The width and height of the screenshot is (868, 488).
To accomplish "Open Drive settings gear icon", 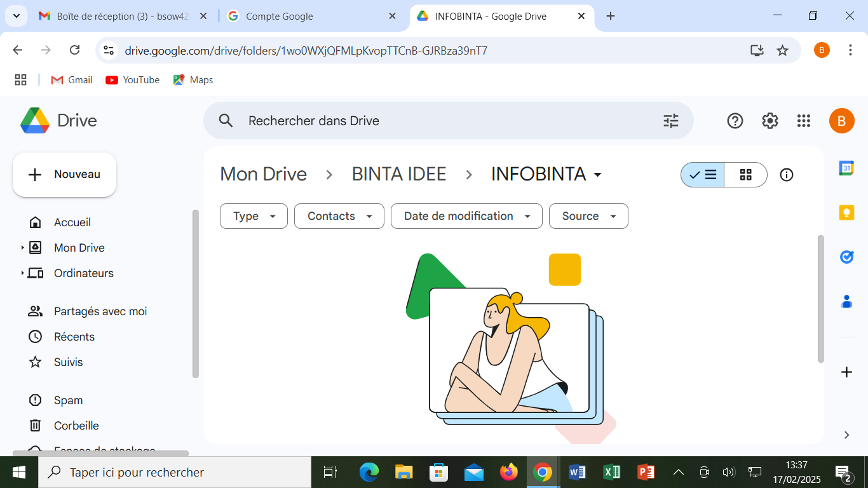I will coord(770,121).
